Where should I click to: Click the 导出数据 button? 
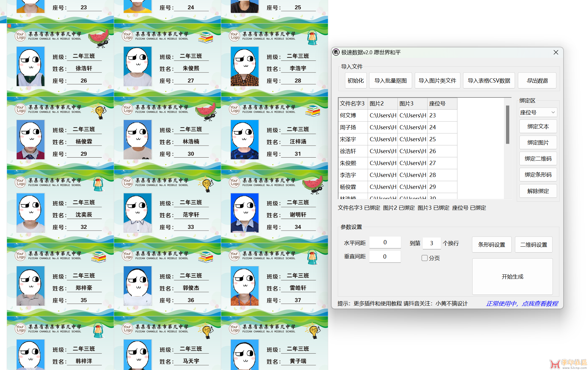537,80
